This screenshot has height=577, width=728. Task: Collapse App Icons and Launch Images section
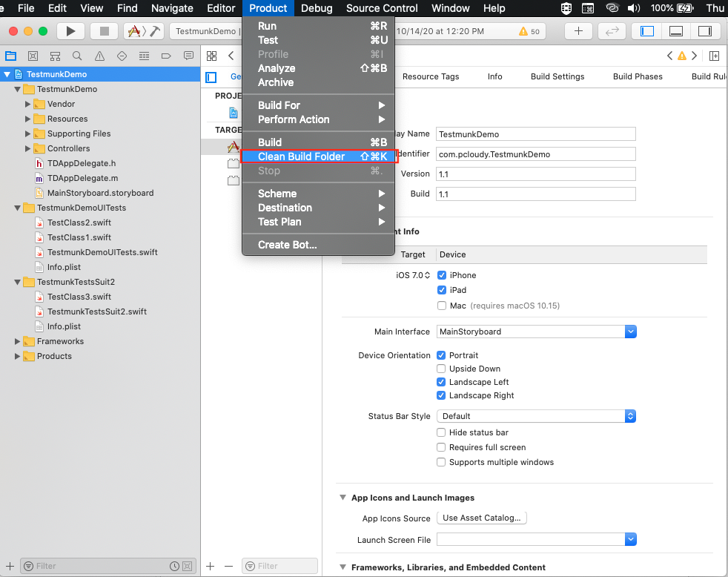click(343, 498)
